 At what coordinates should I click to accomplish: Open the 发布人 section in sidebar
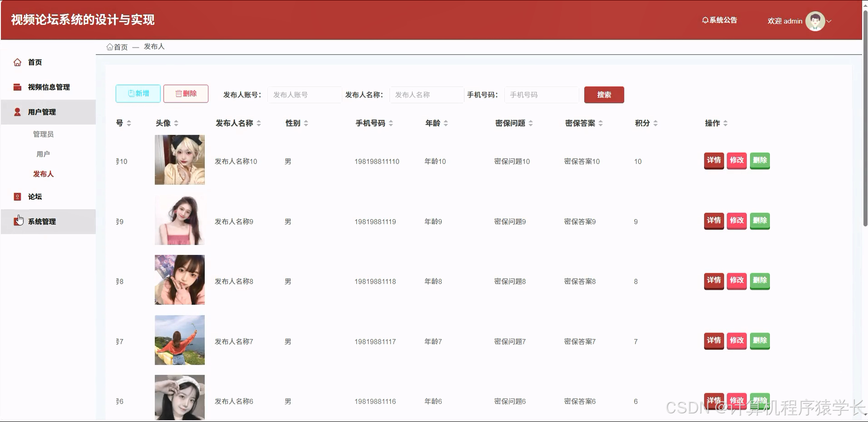click(43, 174)
